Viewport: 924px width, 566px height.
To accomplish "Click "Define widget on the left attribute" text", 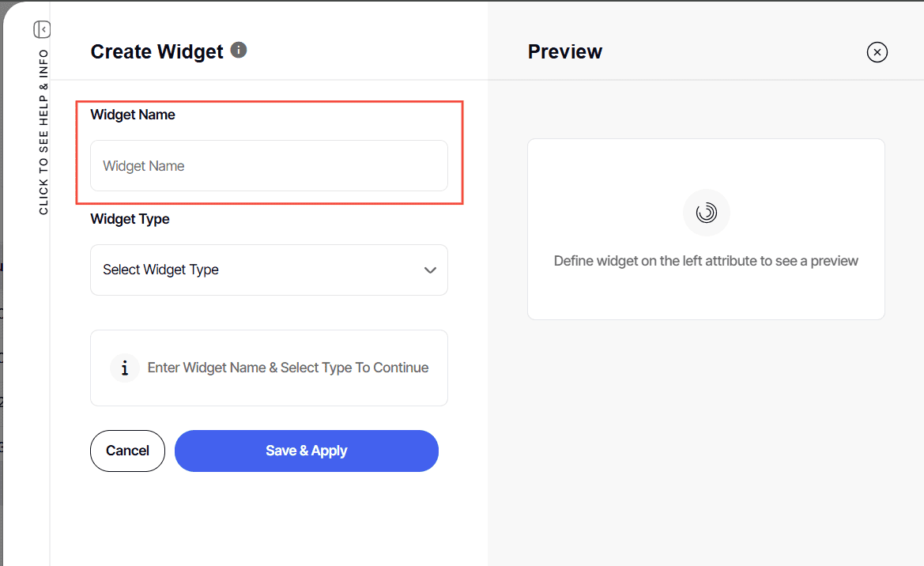I will click(706, 261).
